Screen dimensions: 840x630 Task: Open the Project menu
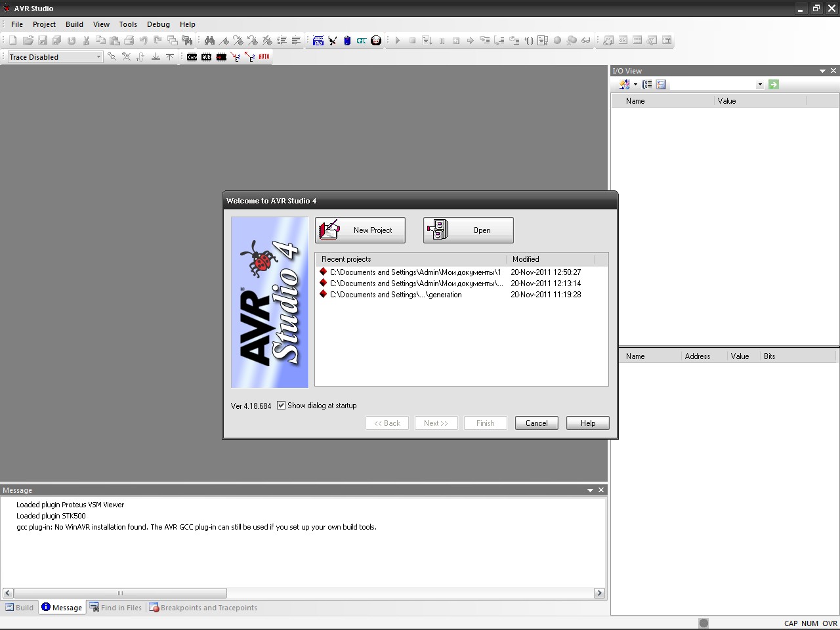[x=44, y=24]
